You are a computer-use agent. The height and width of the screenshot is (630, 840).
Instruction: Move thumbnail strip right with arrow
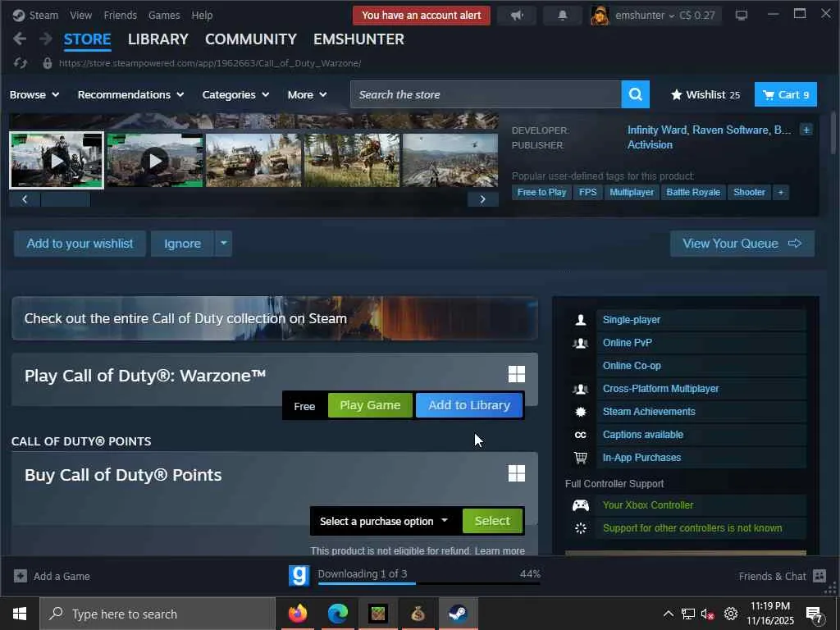point(482,199)
